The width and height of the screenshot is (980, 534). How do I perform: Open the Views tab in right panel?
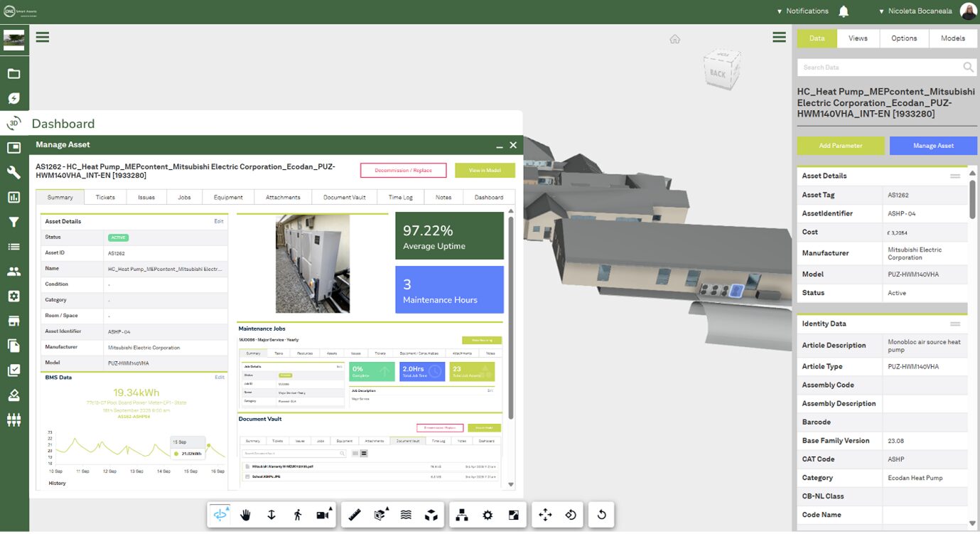click(857, 38)
